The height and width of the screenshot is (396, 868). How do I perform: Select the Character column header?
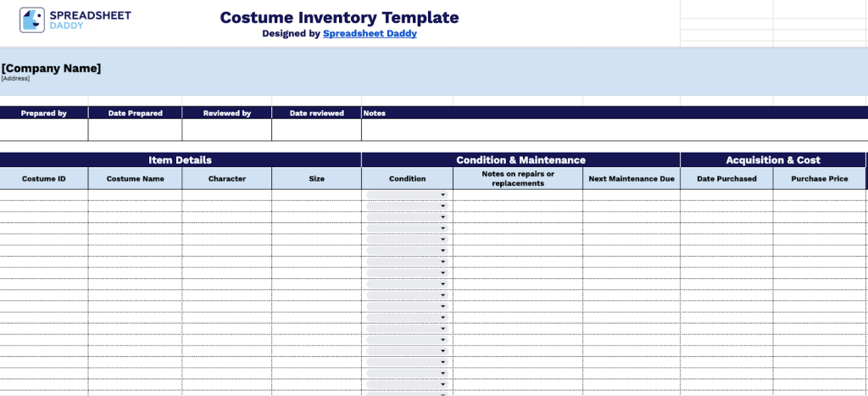point(227,179)
